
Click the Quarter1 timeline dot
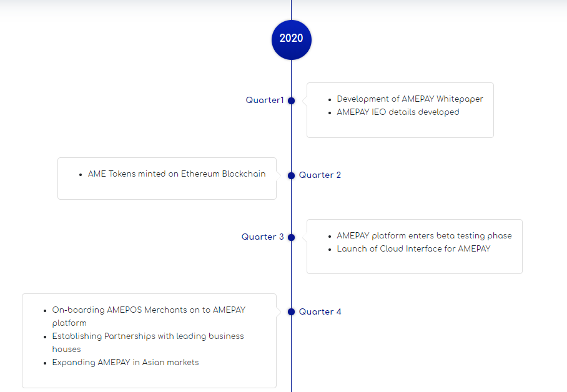292,101
